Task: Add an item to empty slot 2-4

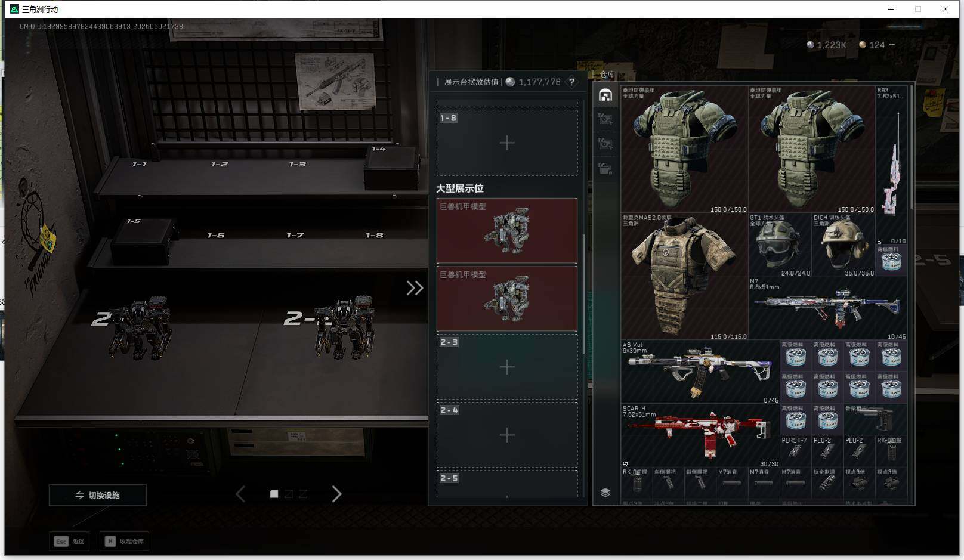Action: [x=507, y=435]
